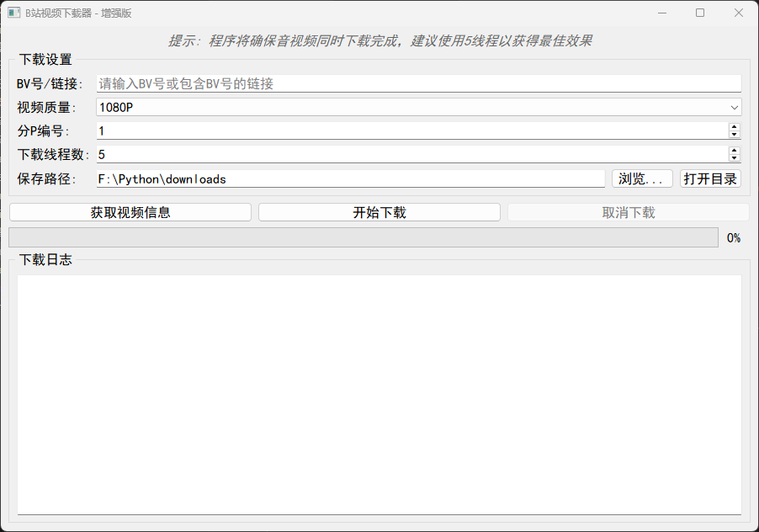Click the 分P编号 number field
The width and height of the screenshot is (759, 532).
pyautogui.click(x=337, y=130)
